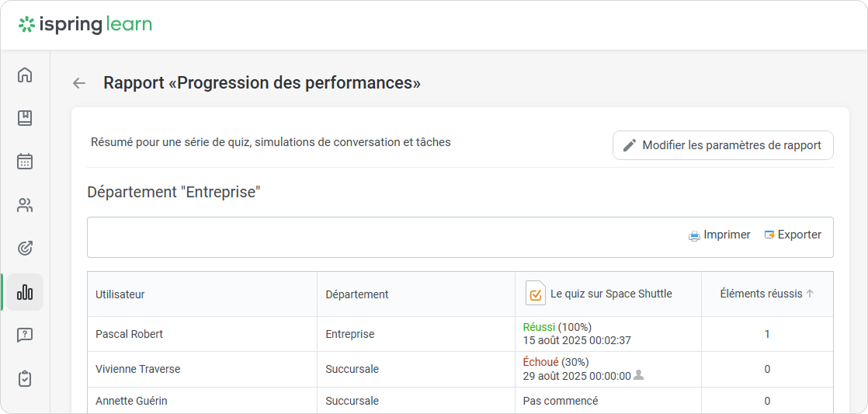Click Modifier les paramètres de rapport
868x414 pixels.
tap(723, 145)
